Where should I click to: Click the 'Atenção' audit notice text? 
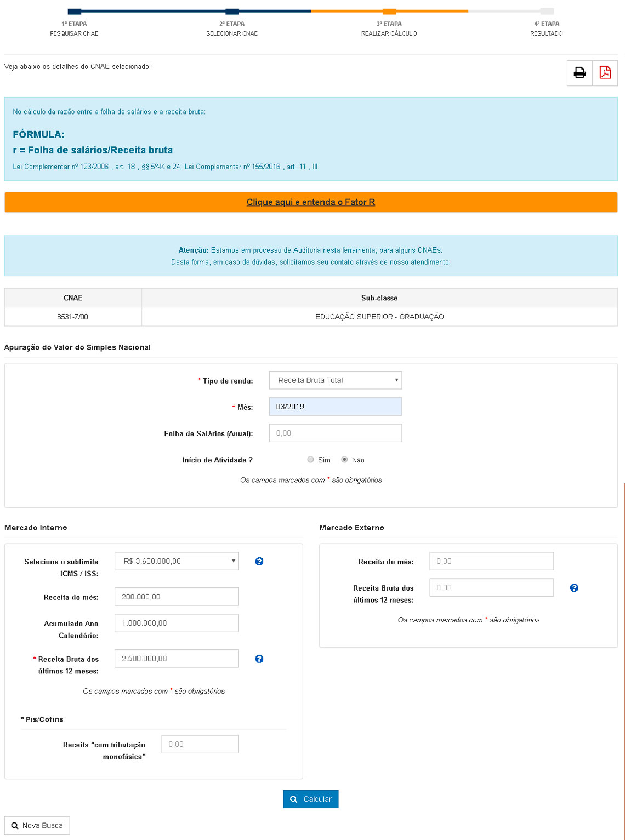(311, 256)
